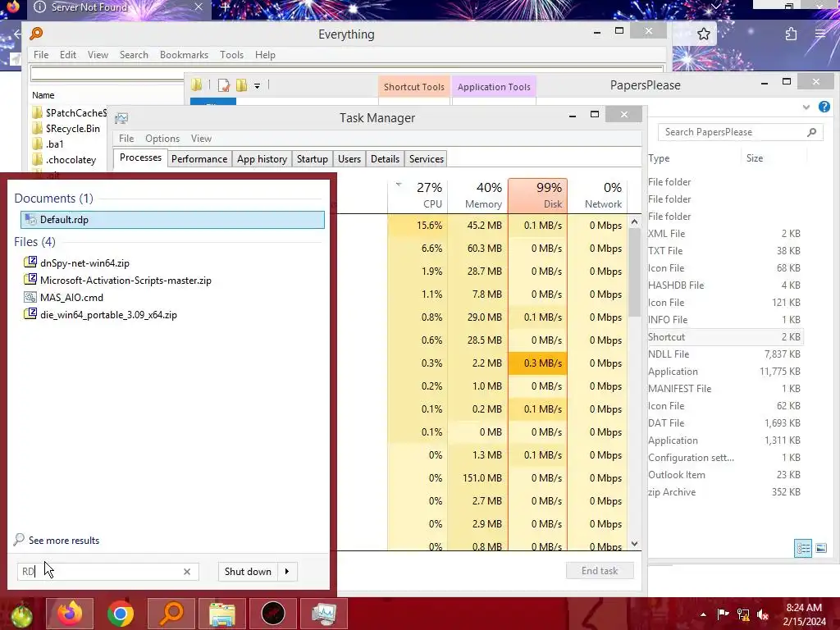Image resolution: width=840 pixels, height=630 pixels.
Task: Select .chocolatey folder in Everything
Action: [65, 160]
